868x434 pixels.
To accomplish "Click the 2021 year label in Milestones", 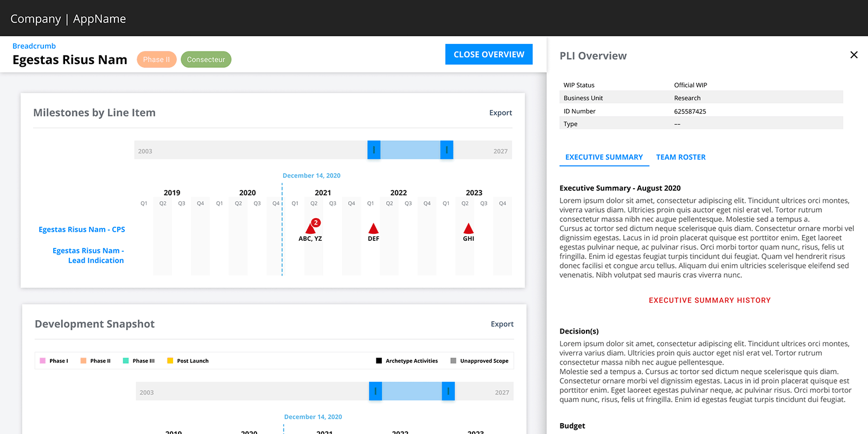I will [x=323, y=193].
